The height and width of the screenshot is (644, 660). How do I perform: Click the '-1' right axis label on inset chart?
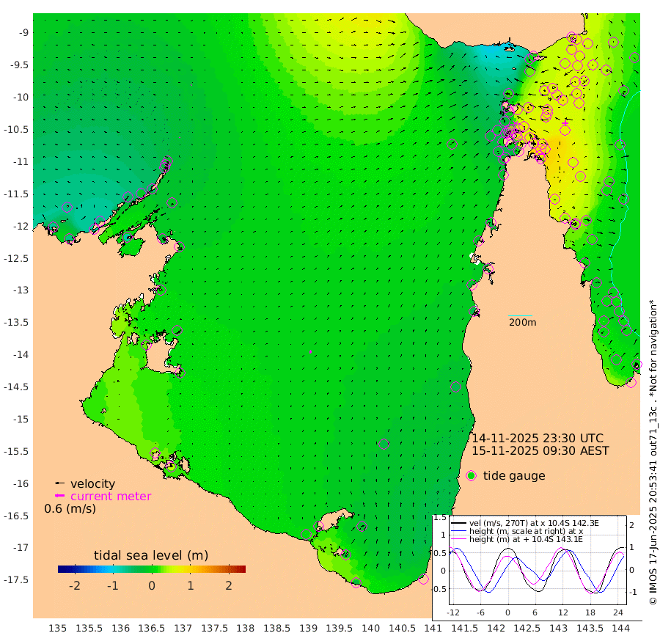click(632, 592)
